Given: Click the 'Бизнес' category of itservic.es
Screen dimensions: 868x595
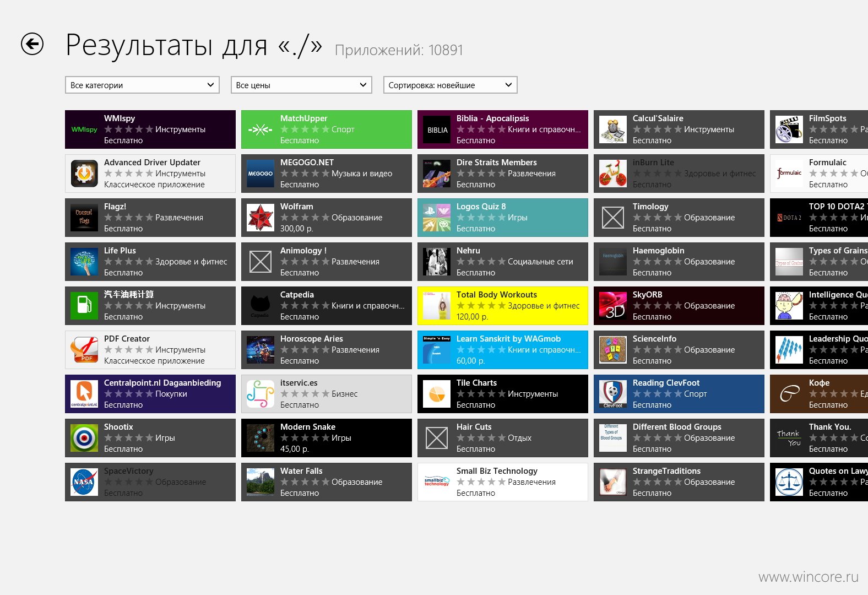Looking at the screenshot, I should (x=345, y=394).
